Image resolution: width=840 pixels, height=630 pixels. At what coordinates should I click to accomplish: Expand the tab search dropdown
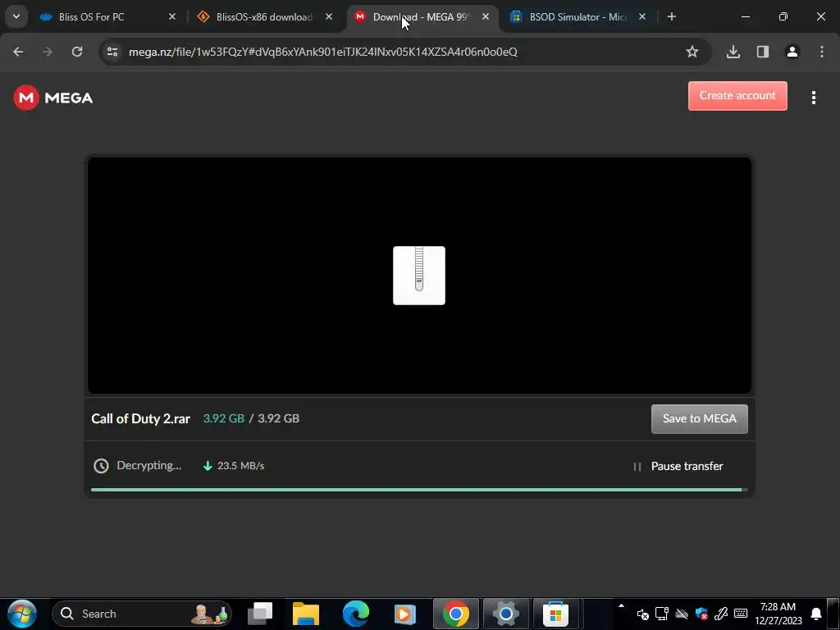16,16
